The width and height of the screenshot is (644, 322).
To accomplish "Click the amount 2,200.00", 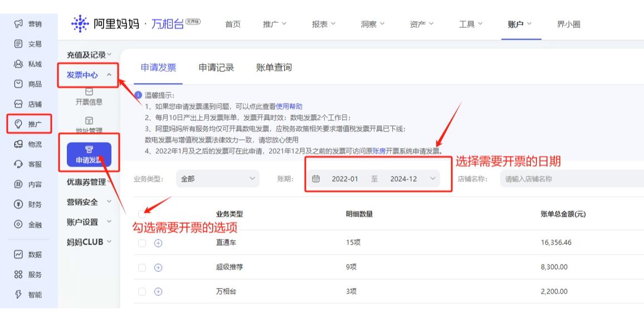I will coord(554,291).
